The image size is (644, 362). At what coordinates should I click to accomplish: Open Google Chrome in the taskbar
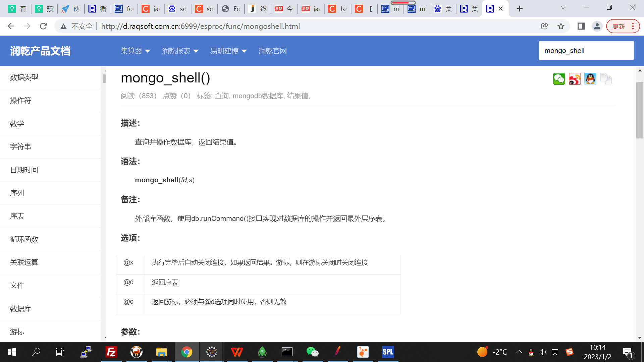tap(186, 352)
